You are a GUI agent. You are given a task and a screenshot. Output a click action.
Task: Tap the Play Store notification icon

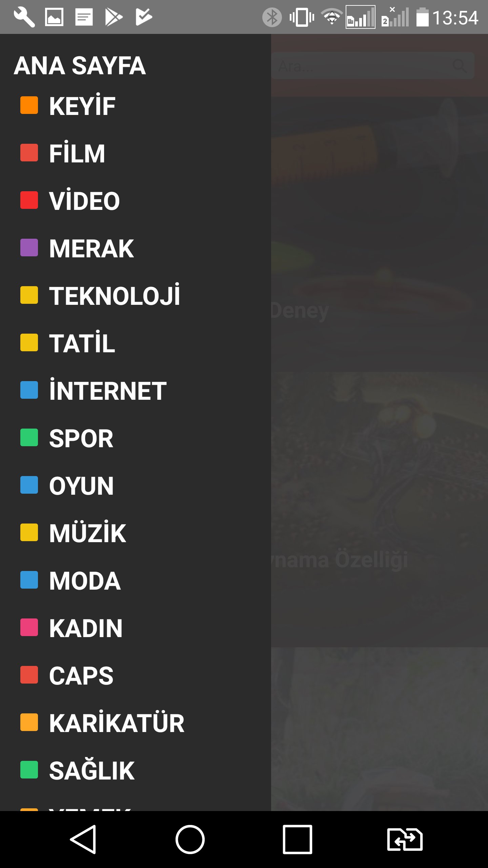click(x=114, y=17)
